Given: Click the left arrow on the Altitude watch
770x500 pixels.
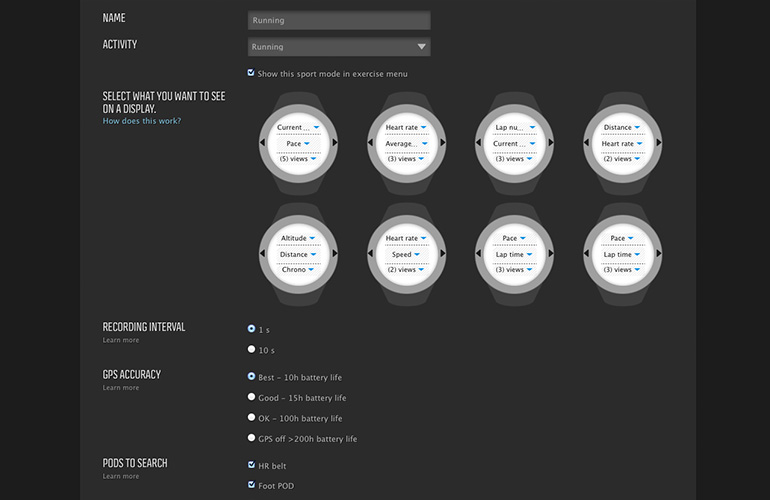Looking at the screenshot, I should [x=262, y=253].
